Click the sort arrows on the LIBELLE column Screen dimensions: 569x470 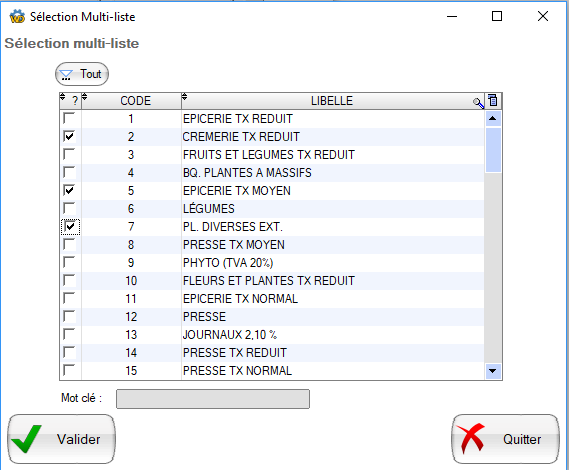click(184, 97)
